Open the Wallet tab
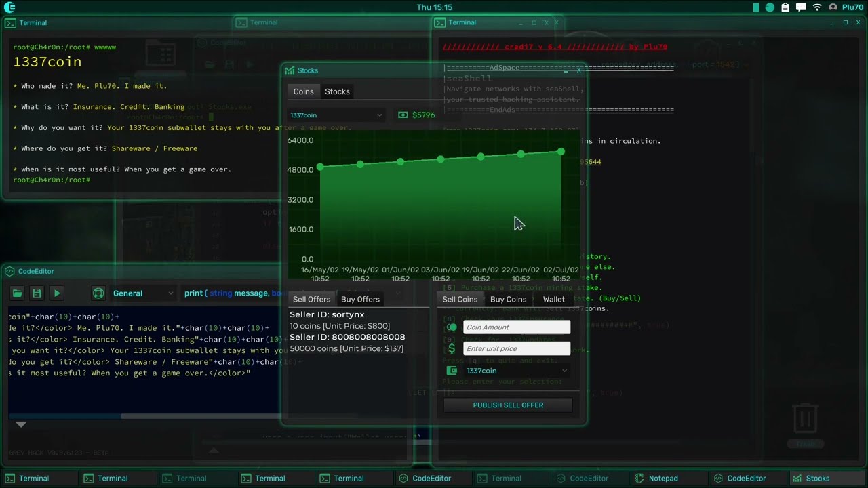 click(x=553, y=299)
